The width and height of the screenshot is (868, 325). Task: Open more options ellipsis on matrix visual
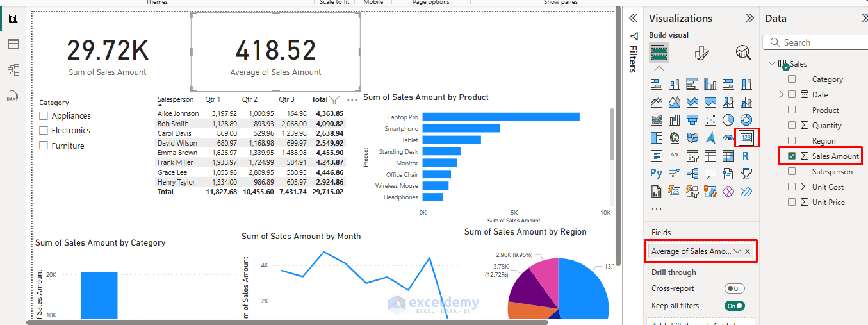[352, 100]
